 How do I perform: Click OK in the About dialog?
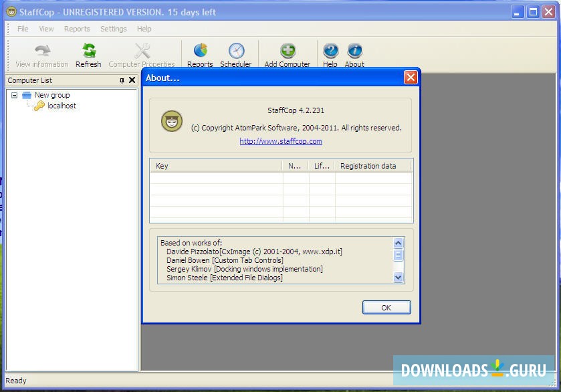pos(386,308)
